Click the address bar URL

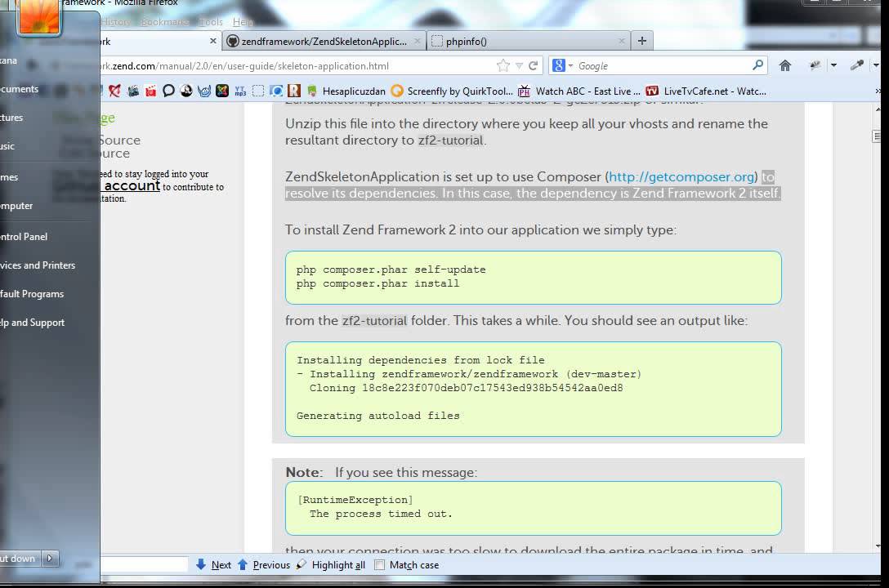click(x=245, y=65)
